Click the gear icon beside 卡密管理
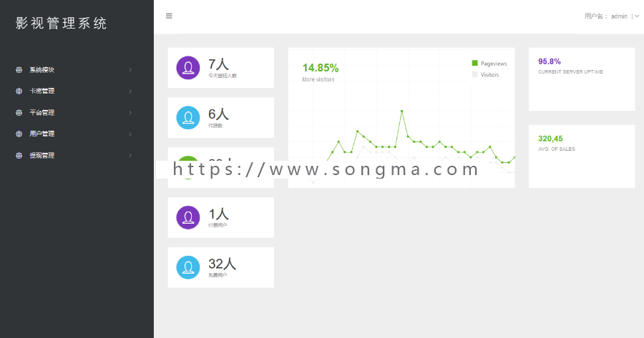 (19, 91)
